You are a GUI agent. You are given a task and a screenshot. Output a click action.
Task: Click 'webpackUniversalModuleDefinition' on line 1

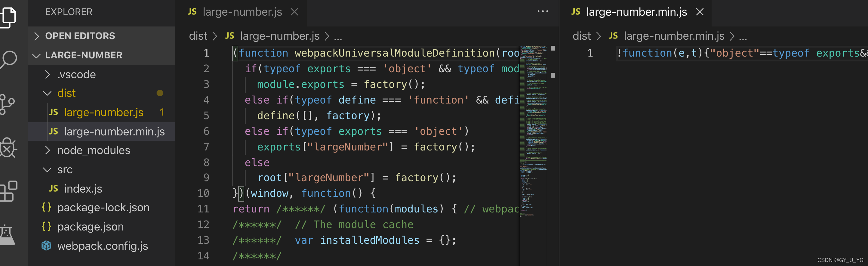click(395, 53)
